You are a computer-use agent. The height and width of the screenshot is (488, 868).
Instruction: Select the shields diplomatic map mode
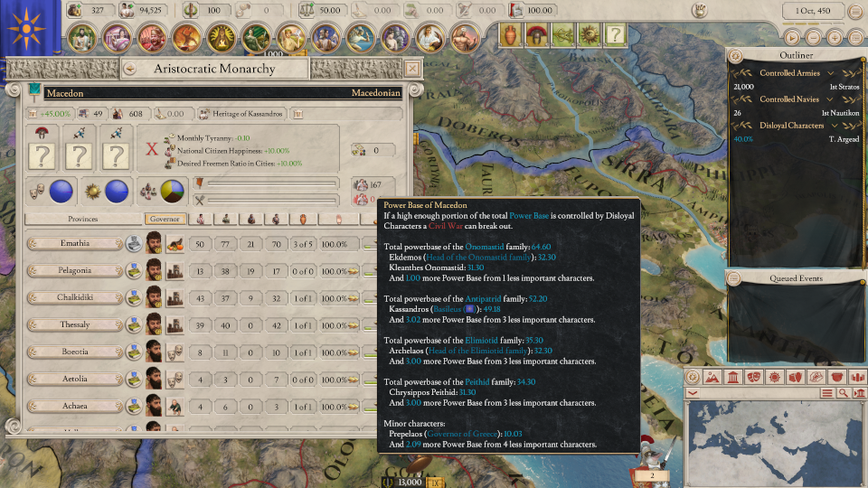pyautogui.click(x=796, y=378)
